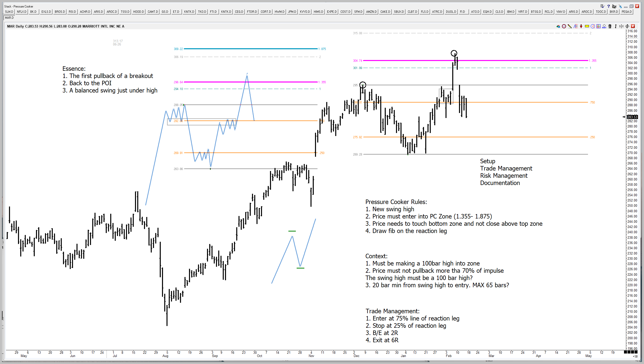Select the pencil drawing tool

570,26
